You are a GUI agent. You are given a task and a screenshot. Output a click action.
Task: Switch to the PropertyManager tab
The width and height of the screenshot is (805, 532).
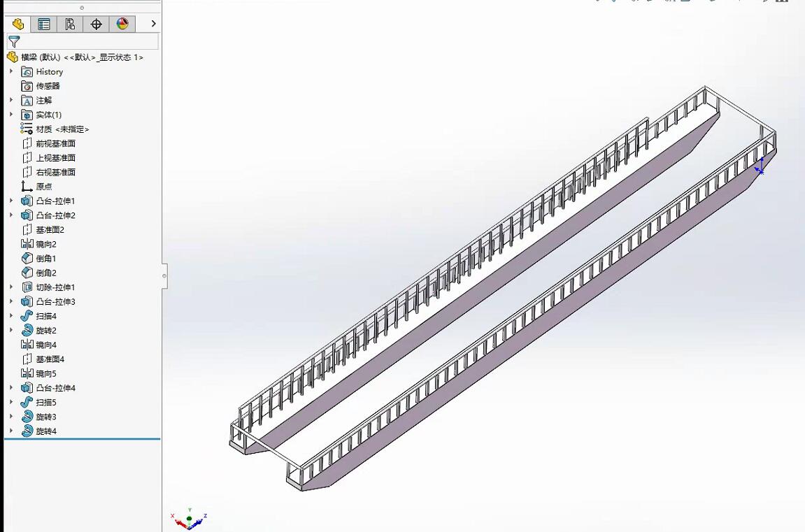coord(44,24)
